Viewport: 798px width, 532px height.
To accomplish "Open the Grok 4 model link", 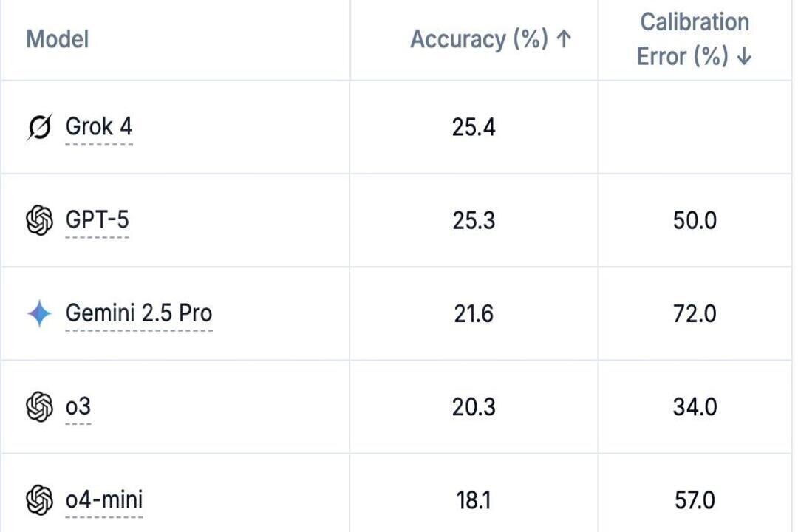I will click(99, 126).
